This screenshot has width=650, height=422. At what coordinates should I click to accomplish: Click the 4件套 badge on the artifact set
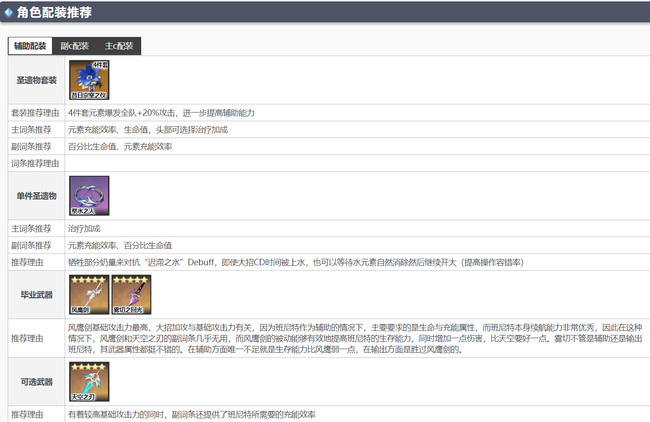tap(98, 65)
